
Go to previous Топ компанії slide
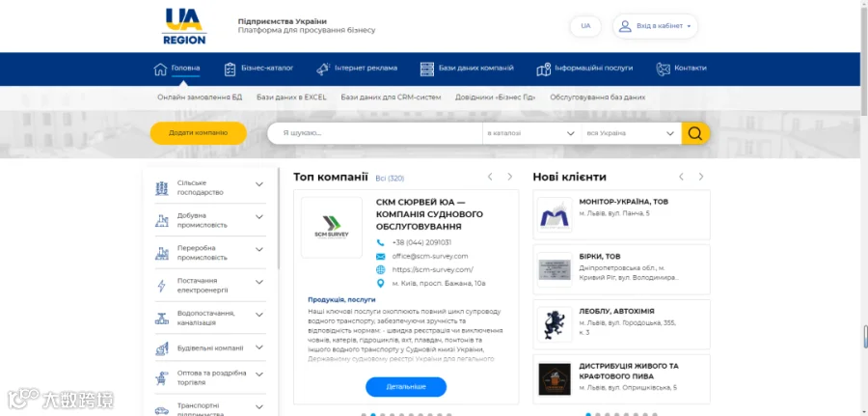490,177
